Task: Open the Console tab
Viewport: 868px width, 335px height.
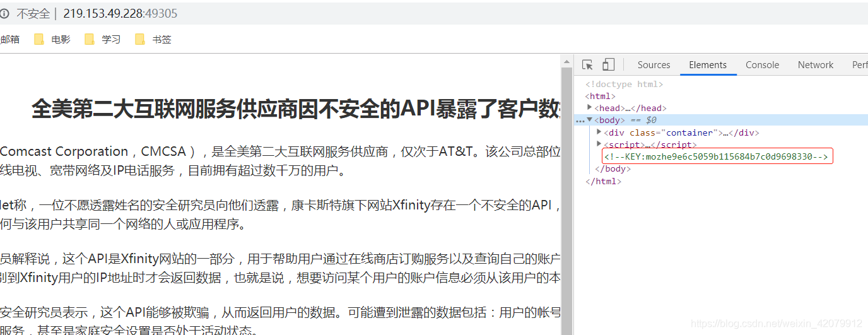Action: click(x=762, y=65)
